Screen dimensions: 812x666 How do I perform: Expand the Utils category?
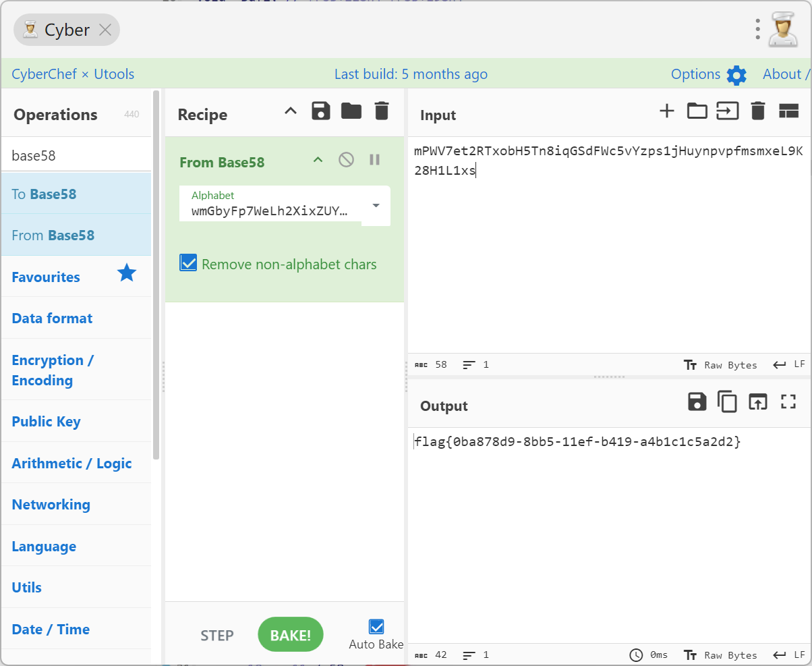76,587
